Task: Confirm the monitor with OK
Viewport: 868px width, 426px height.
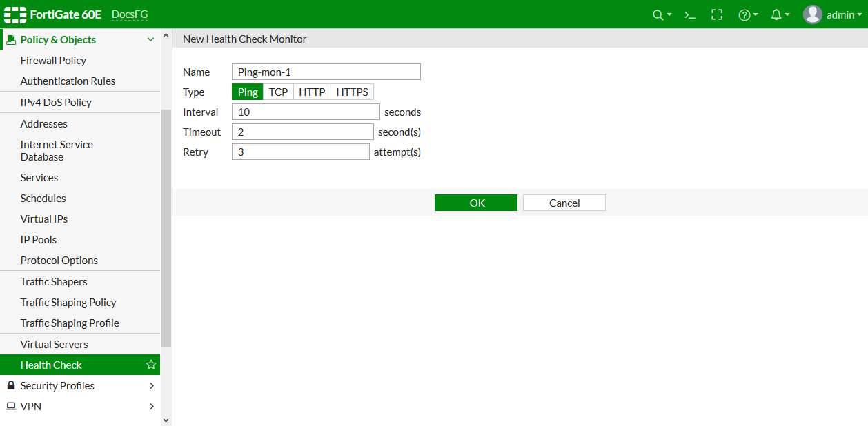Action: coord(475,203)
